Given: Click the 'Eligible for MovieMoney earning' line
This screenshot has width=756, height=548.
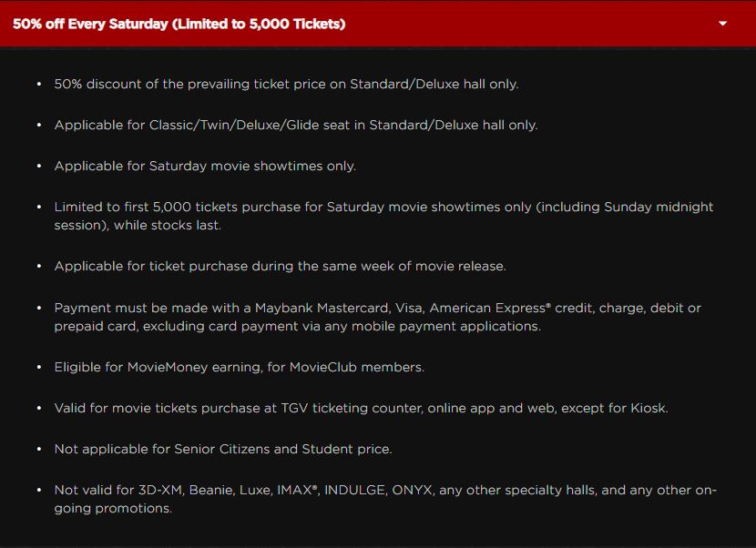Looking at the screenshot, I should tap(239, 367).
